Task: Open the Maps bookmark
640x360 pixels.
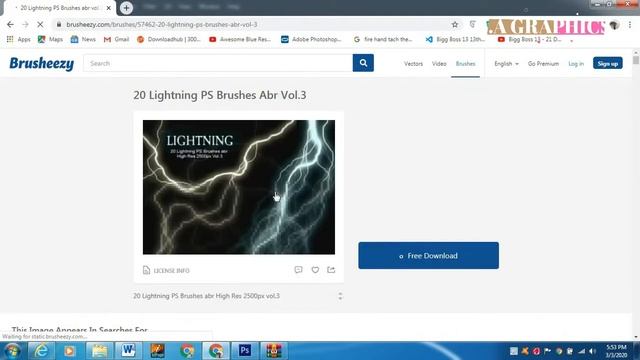Action: coord(50,39)
